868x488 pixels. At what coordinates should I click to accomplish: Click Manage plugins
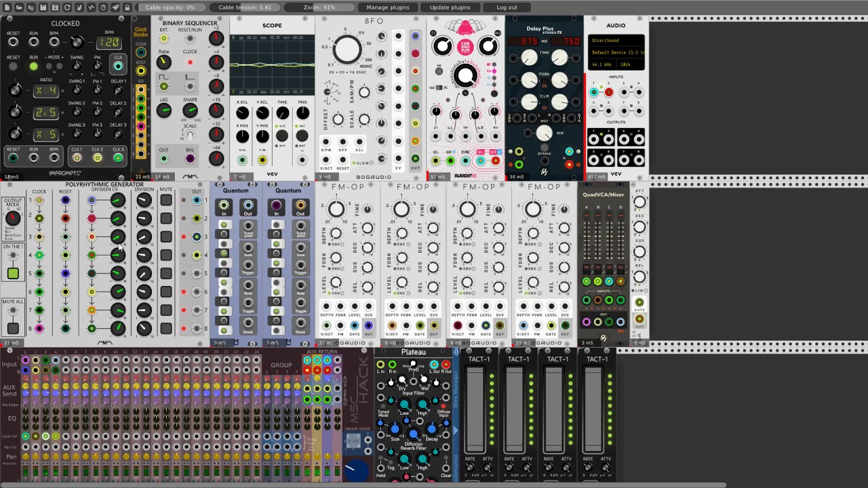[388, 7]
